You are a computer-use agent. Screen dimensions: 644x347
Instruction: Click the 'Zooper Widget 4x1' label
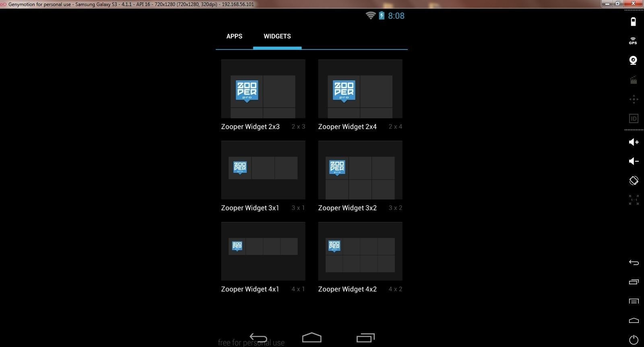tap(250, 289)
